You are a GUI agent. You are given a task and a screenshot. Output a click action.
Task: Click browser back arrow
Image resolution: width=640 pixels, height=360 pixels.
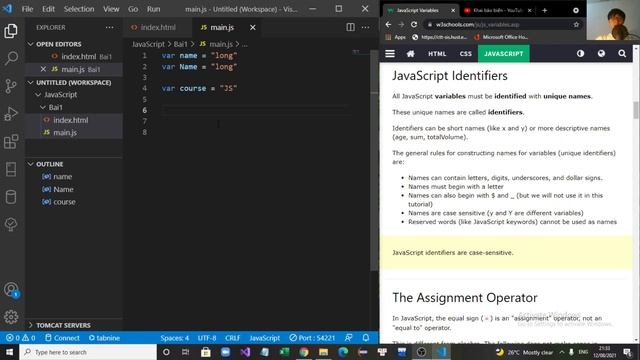388,24
